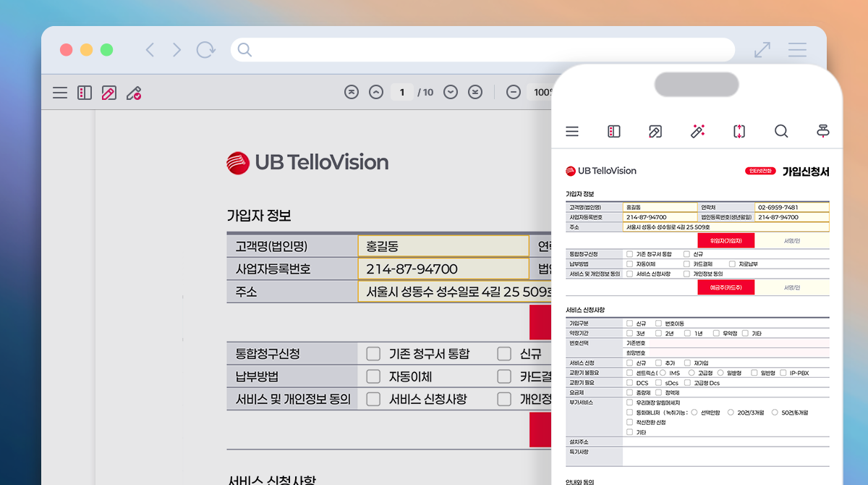Screen dimensions: 868x485
Task: Click the browser address search bar
Action: pos(482,50)
